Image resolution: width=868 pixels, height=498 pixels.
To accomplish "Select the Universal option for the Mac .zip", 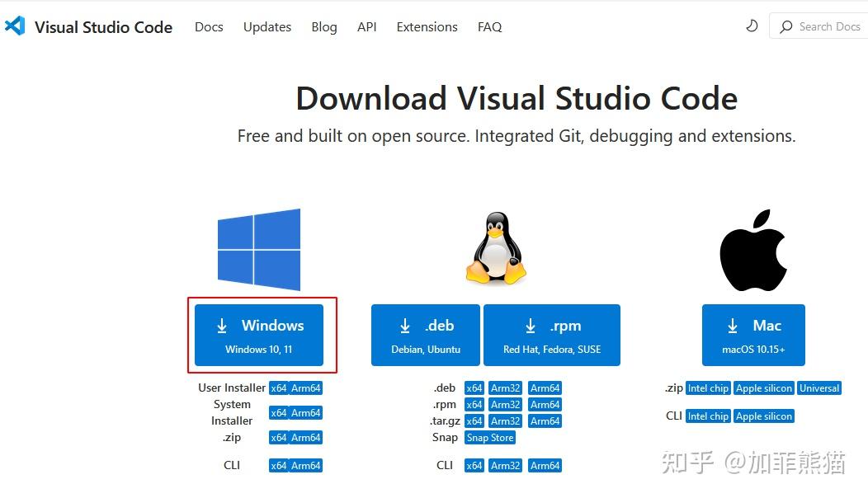I will [819, 388].
